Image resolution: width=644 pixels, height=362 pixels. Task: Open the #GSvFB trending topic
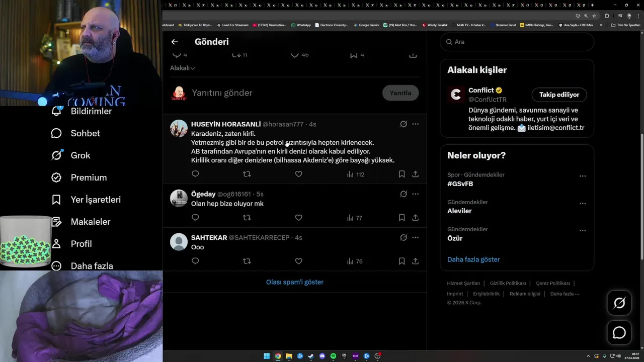460,184
